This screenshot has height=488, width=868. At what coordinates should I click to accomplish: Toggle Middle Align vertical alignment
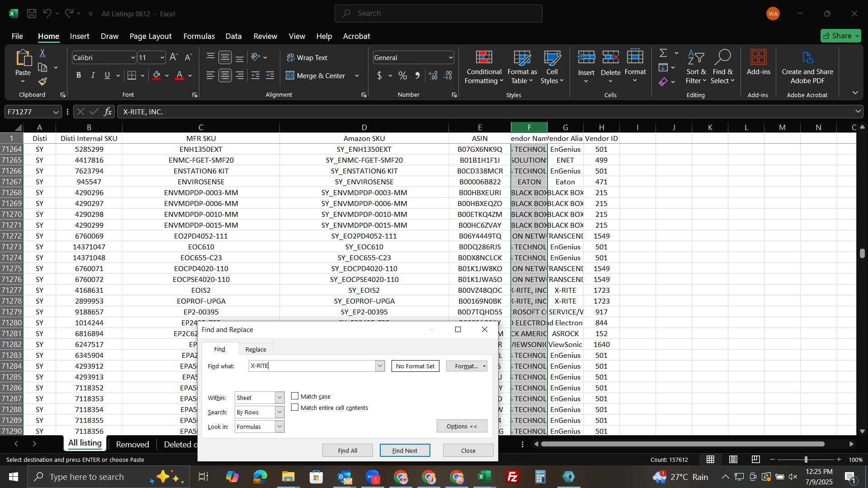pyautogui.click(x=225, y=57)
